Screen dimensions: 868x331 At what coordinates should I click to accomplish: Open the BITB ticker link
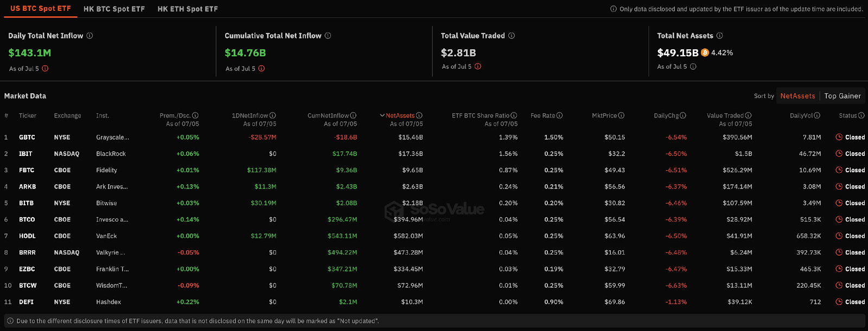(x=26, y=203)
